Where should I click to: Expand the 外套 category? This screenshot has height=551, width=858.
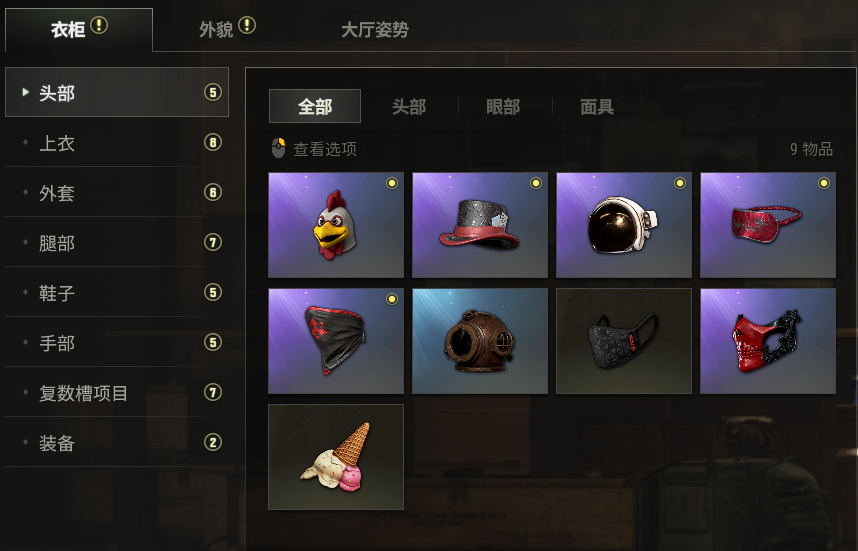[x=117, y=193]
